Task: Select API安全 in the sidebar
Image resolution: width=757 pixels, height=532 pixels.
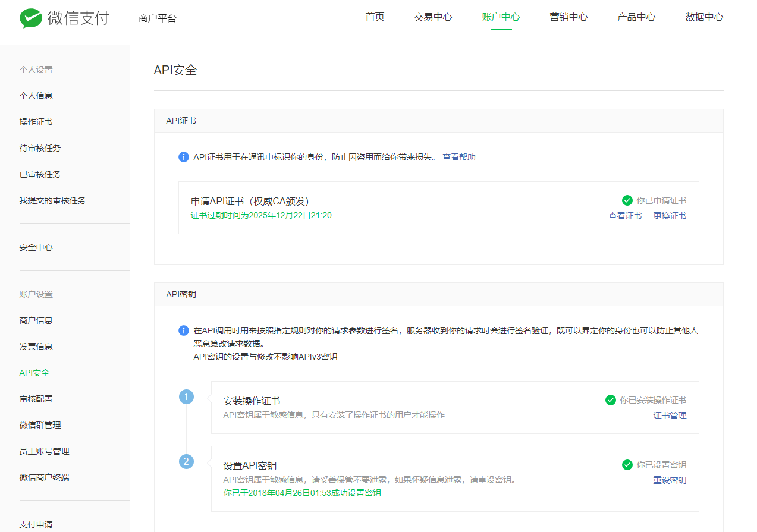Action: pyautogui.click(x=34, y=373)
